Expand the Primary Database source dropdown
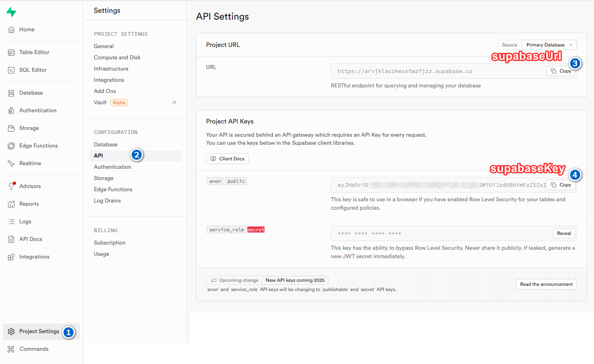This screenshot has width=594, height=364. [549, 45]
